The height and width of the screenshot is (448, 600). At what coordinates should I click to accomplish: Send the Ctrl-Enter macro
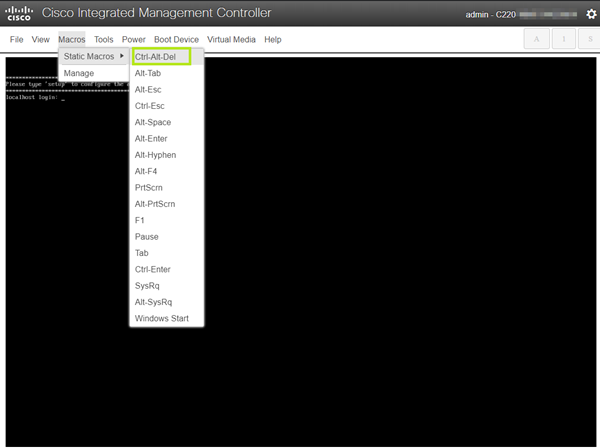(167, 269)
